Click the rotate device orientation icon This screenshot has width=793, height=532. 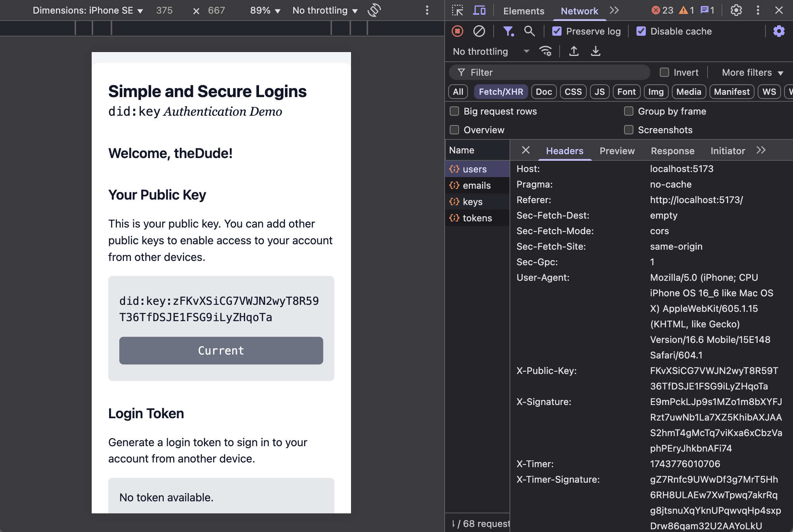374,10
